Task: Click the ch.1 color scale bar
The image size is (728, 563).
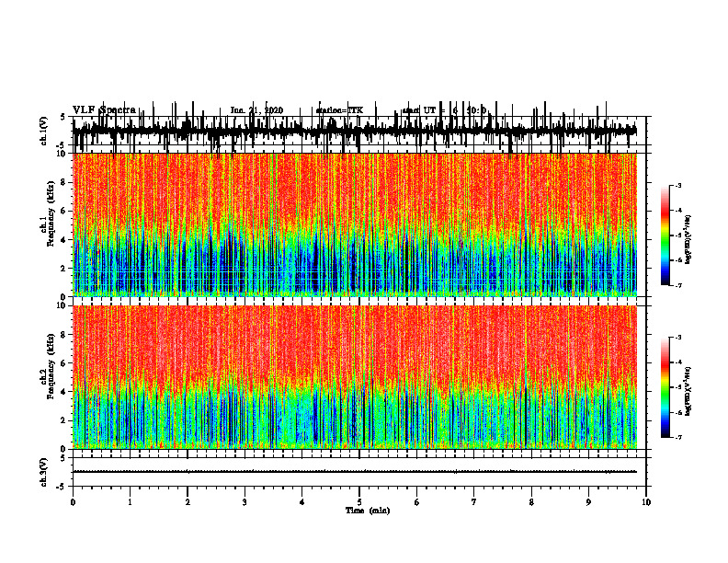Action: pyautogui.click(x=665, y=235)
